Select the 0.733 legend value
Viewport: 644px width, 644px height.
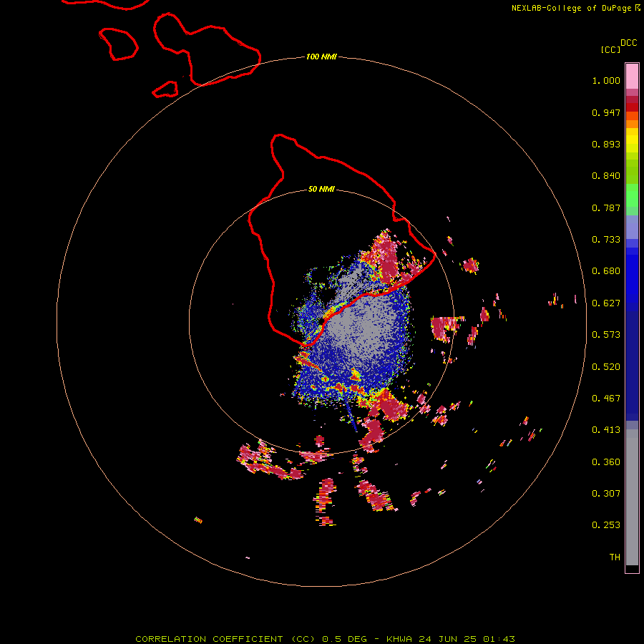(x=606, y=240)
